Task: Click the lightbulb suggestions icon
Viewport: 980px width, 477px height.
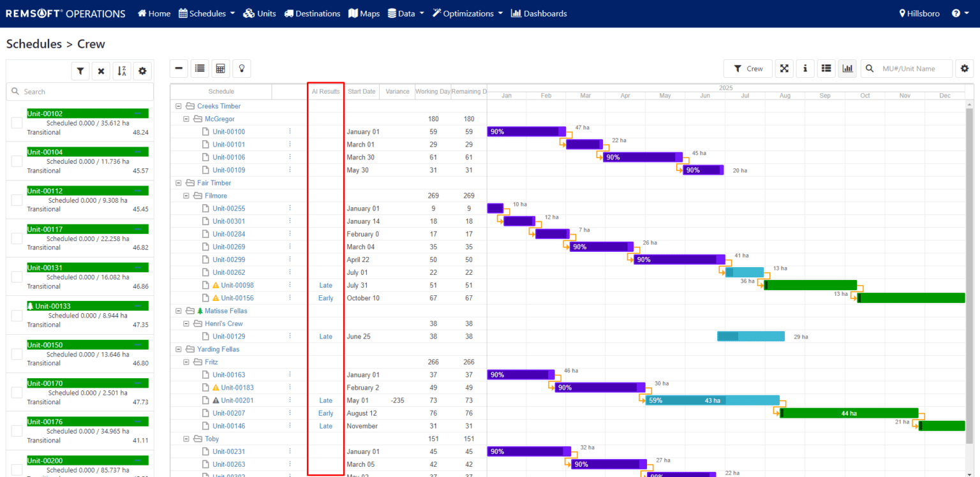Action: coord(242,68)
